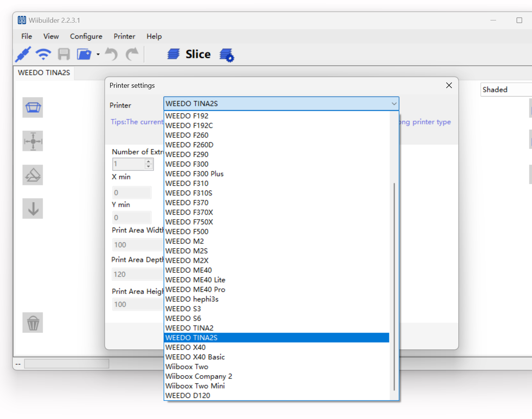The width and height of the screenshot is (532, 419).
Task: Click the Redo arrow icon
Action: 132,54
